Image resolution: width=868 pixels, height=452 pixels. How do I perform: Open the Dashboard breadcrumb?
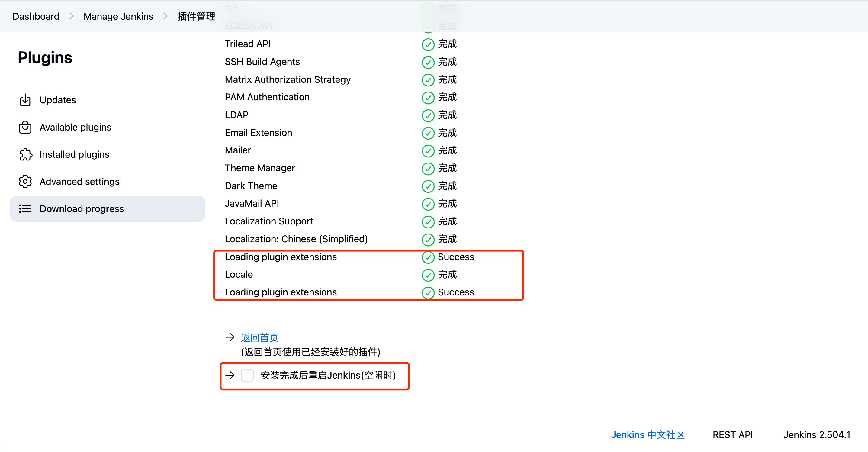36,16
